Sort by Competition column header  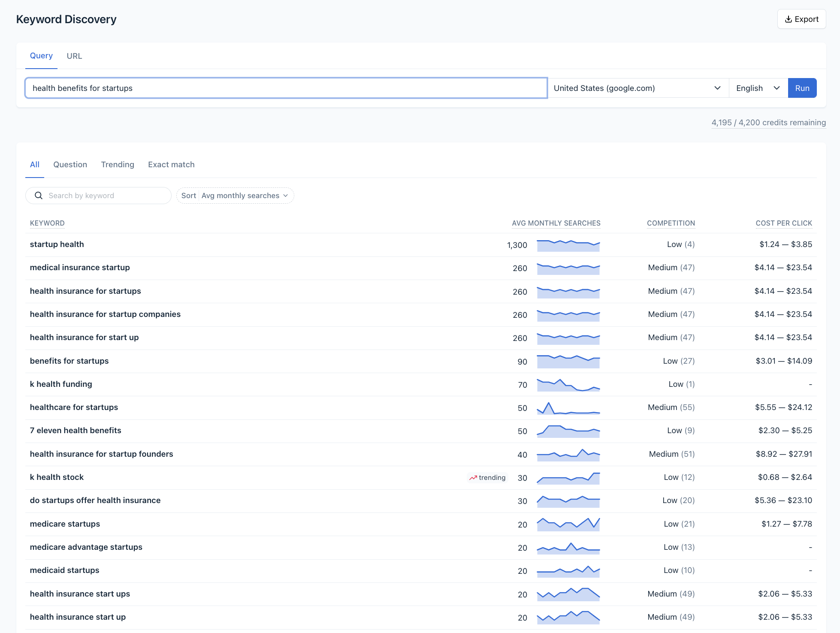click(x=671, y=223)
